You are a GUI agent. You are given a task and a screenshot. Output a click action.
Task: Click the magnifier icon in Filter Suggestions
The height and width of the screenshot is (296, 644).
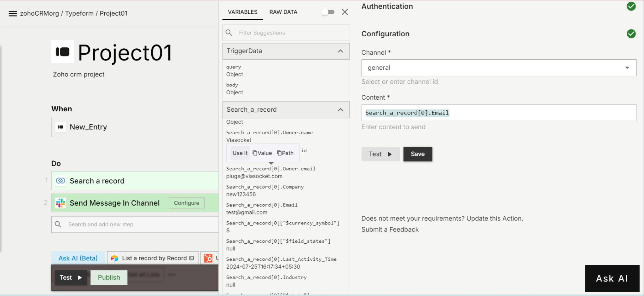click(229, 33)
